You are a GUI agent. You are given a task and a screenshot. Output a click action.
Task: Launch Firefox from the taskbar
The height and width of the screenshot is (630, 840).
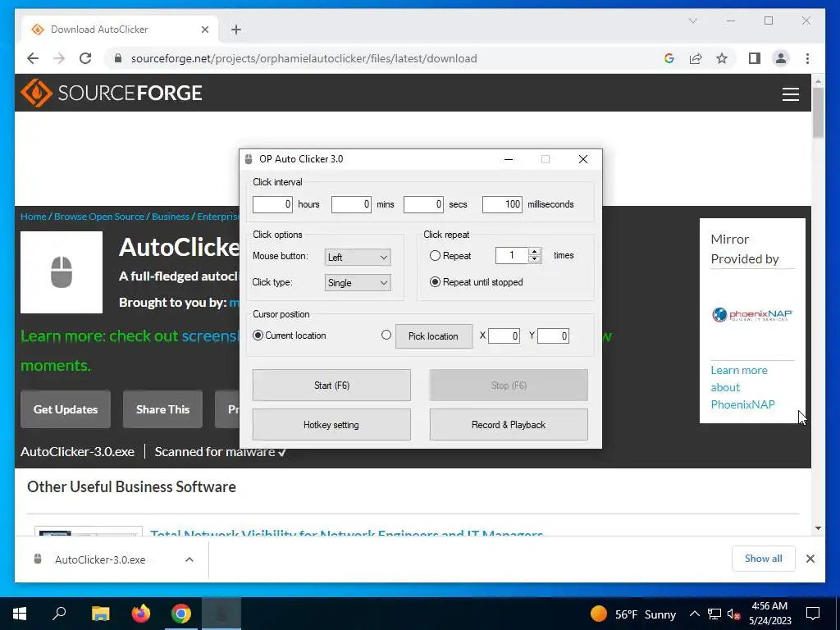pyautogui.click(x=141, y=614)
